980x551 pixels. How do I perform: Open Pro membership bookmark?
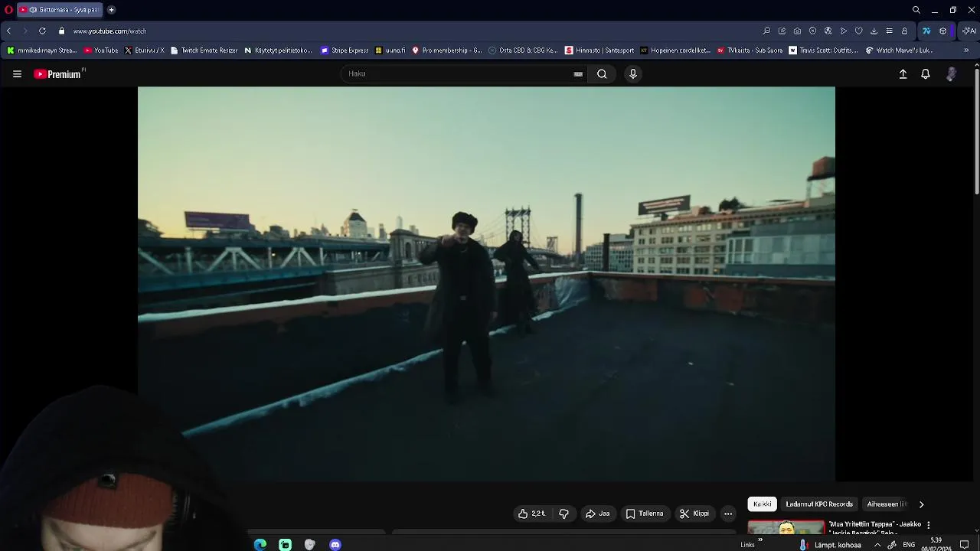[446, 51]
